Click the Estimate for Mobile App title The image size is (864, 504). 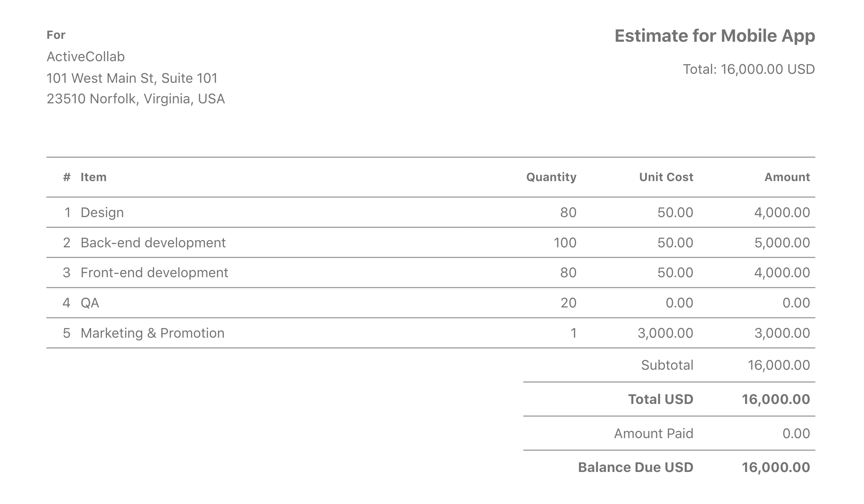[x=715, y=36]
